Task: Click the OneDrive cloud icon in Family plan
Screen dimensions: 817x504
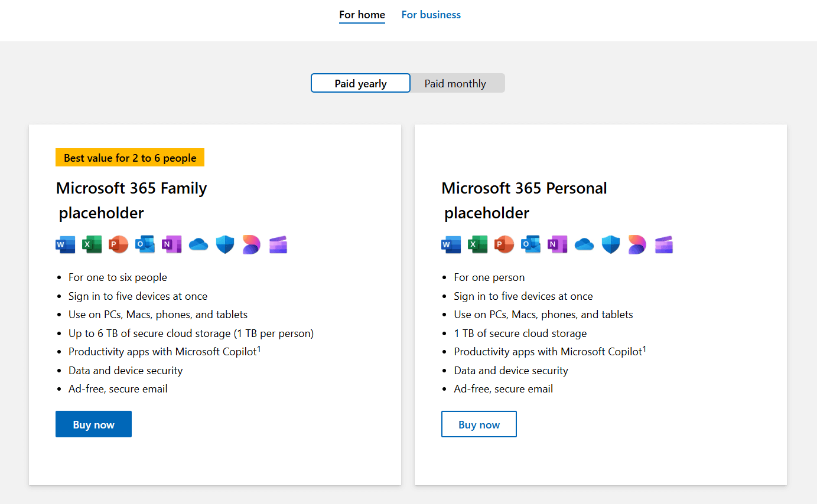Action: (x=198, y=244)
